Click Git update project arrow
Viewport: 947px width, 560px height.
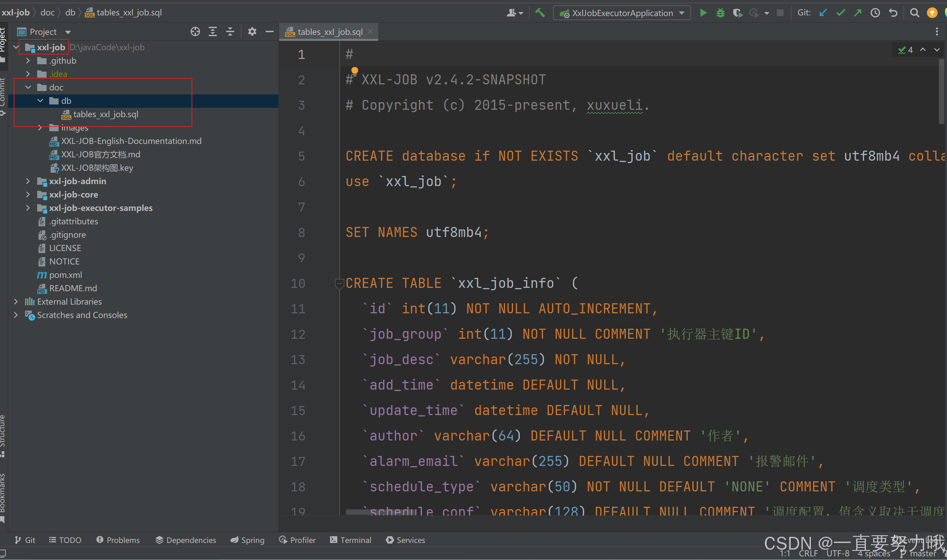click(823, 13)
